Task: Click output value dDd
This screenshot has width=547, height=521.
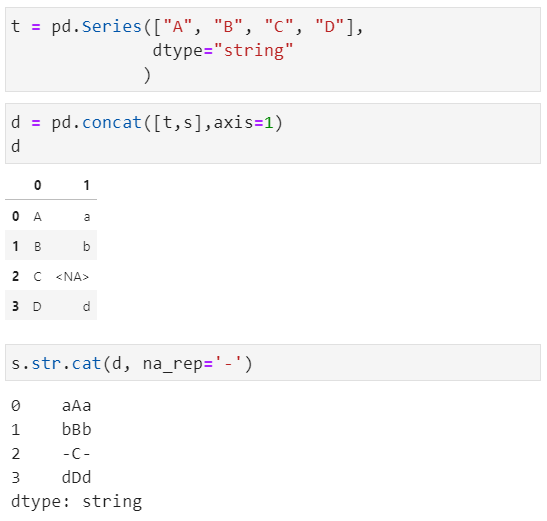Action: point(77,477)
